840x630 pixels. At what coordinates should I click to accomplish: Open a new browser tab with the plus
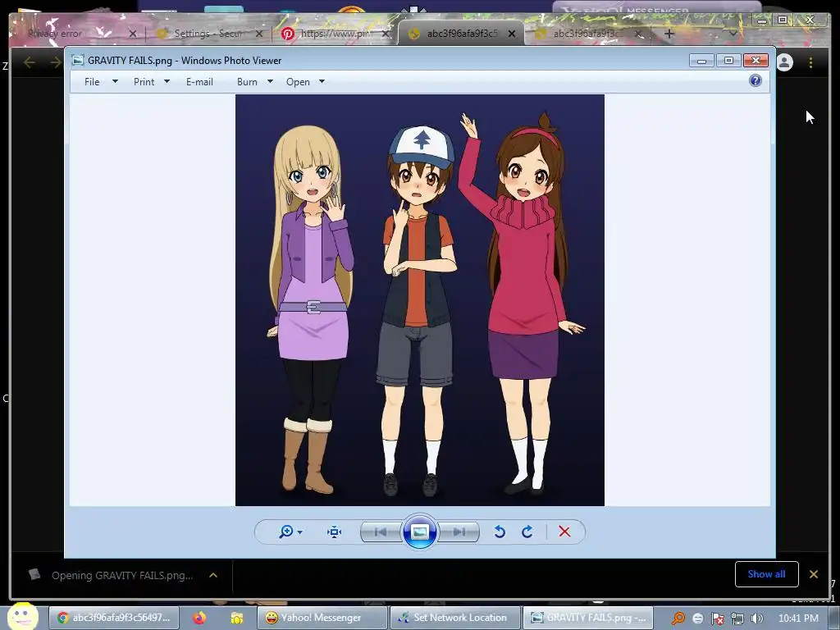(669, 34)
